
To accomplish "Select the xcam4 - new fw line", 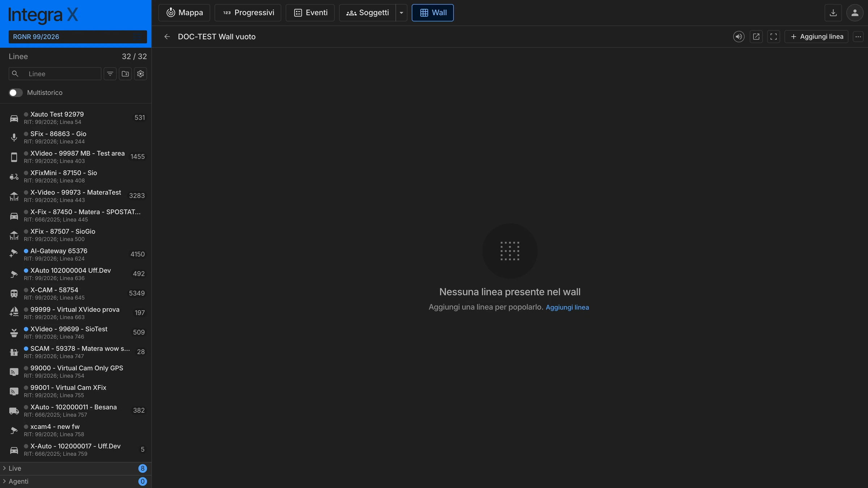I will pos(76,430).
